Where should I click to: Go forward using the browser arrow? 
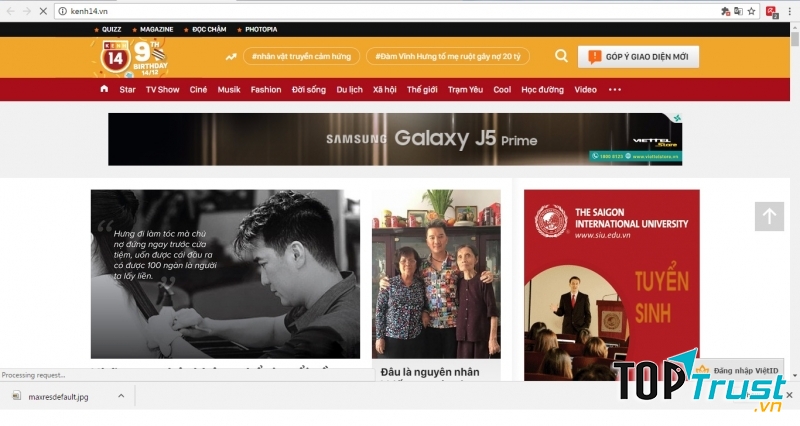[24, 11]
